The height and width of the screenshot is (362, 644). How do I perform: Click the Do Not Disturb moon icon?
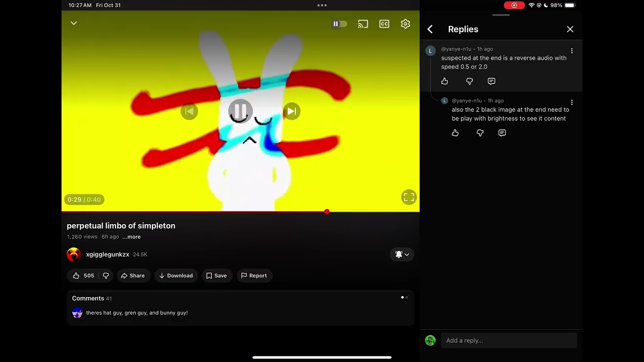(546, 5)
